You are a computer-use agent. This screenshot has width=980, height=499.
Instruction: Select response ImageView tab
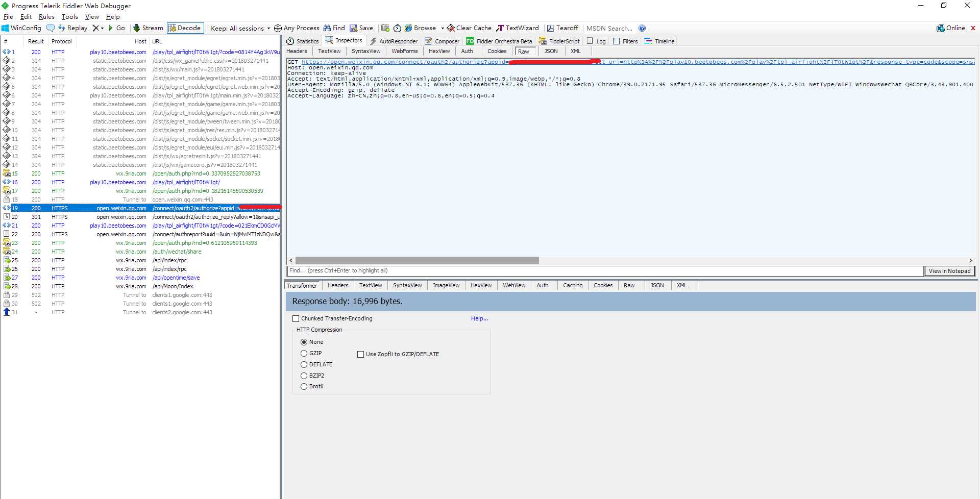click(446, 285)
